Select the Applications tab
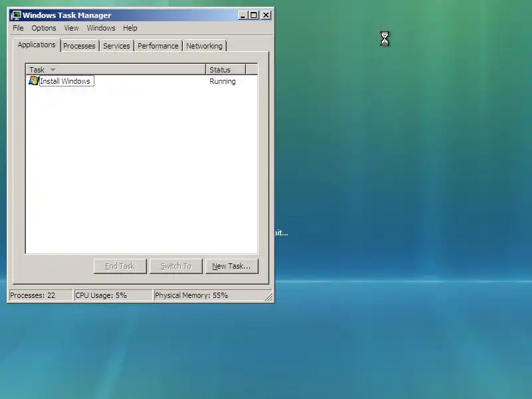532x399 pixels. click(37, 45)
